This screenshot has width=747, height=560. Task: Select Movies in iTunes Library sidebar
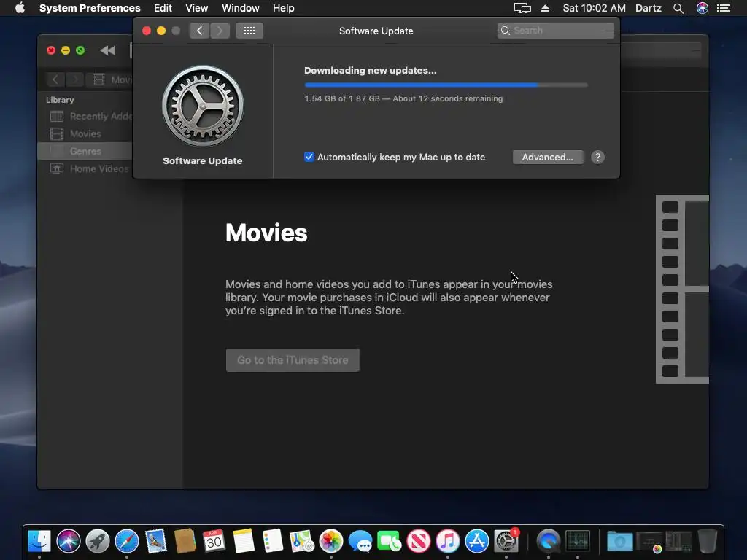85,134
